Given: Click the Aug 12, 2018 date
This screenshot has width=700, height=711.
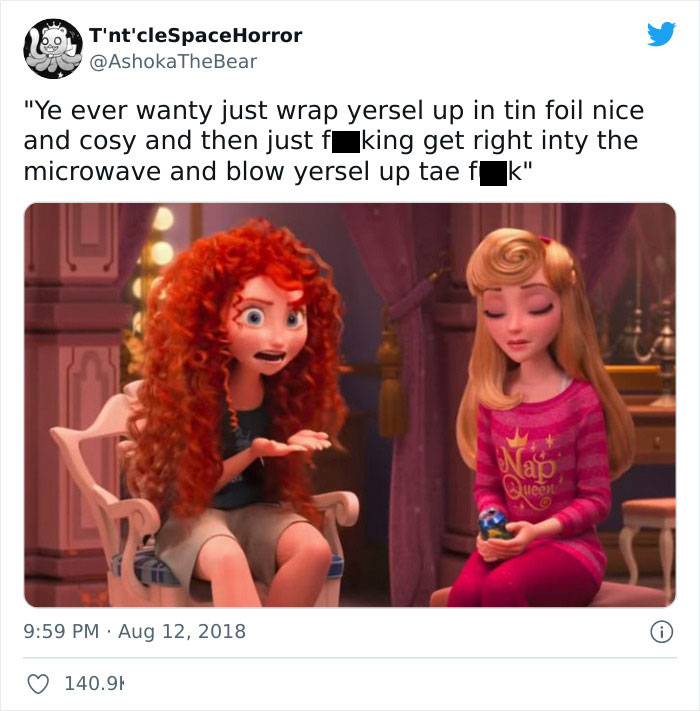Looking at the screenshot, I should [x=182, y=631].
